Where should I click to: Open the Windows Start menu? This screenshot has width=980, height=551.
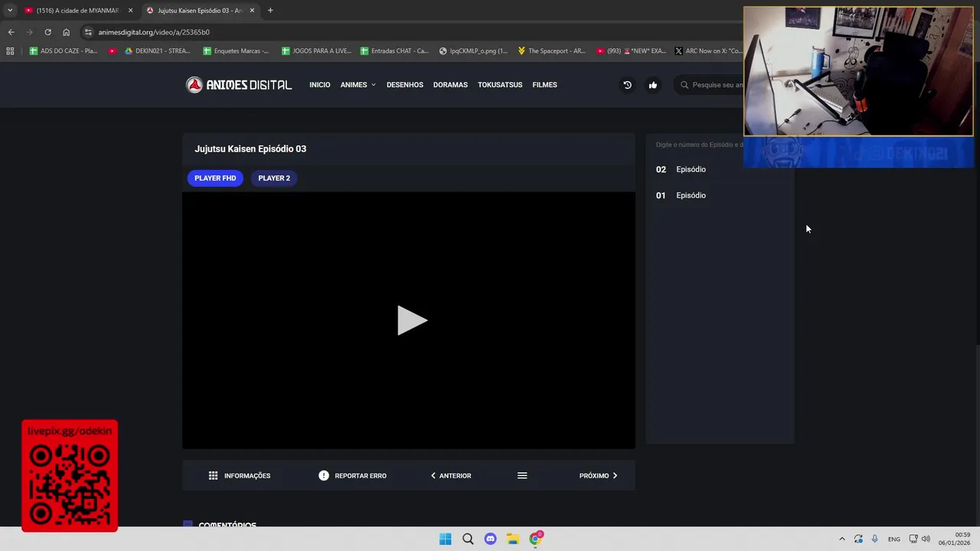[x=445, y=539]
